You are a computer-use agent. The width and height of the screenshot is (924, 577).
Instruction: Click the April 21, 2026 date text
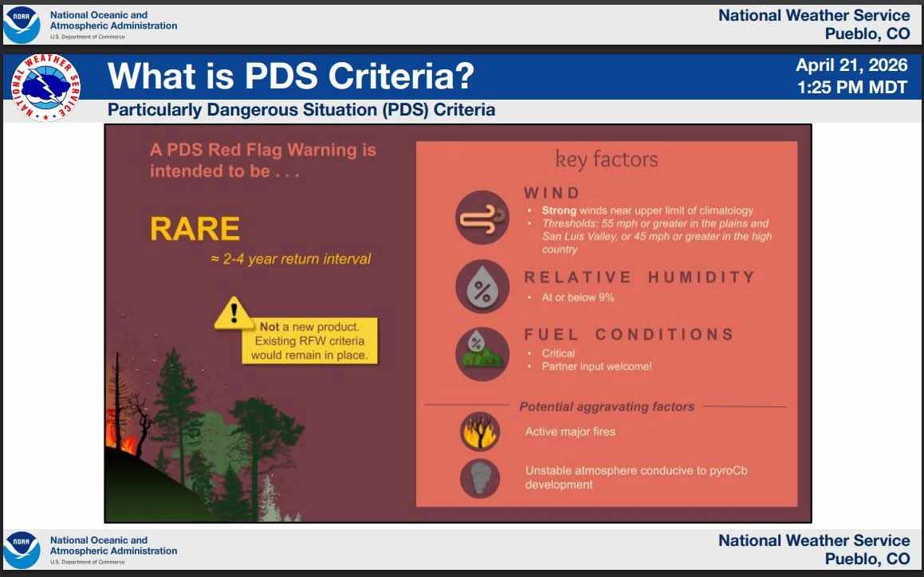pos(852,65)
